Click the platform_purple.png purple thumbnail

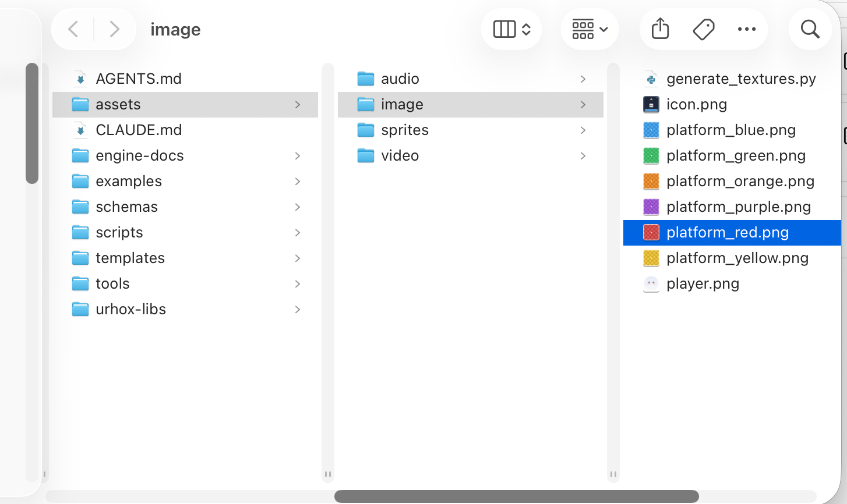point(651,207)
